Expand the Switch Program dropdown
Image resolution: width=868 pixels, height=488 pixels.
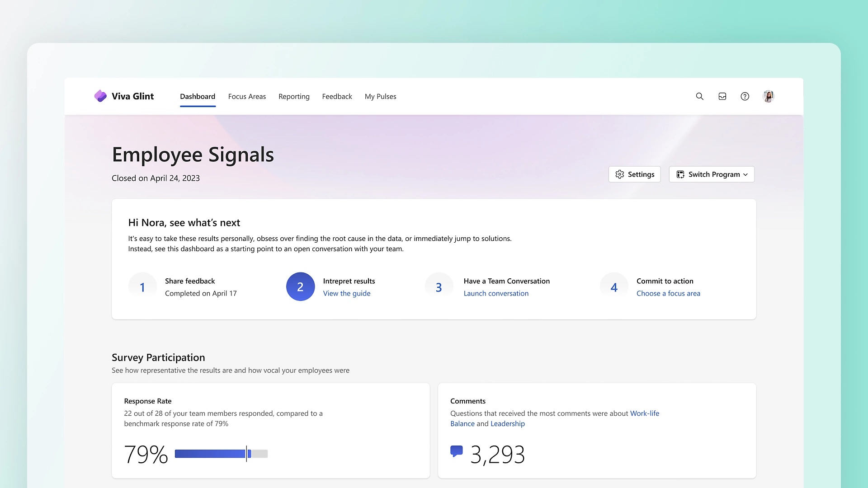click(711, 174)
